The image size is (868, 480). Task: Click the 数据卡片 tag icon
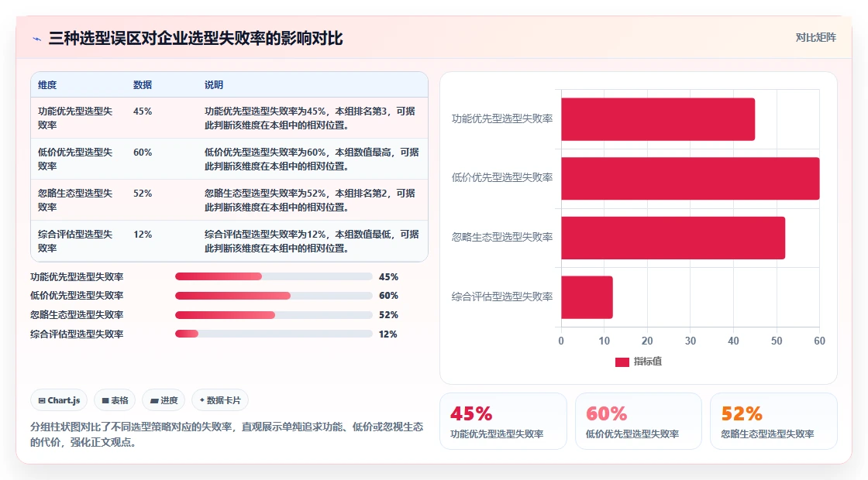tap(202, 400)
